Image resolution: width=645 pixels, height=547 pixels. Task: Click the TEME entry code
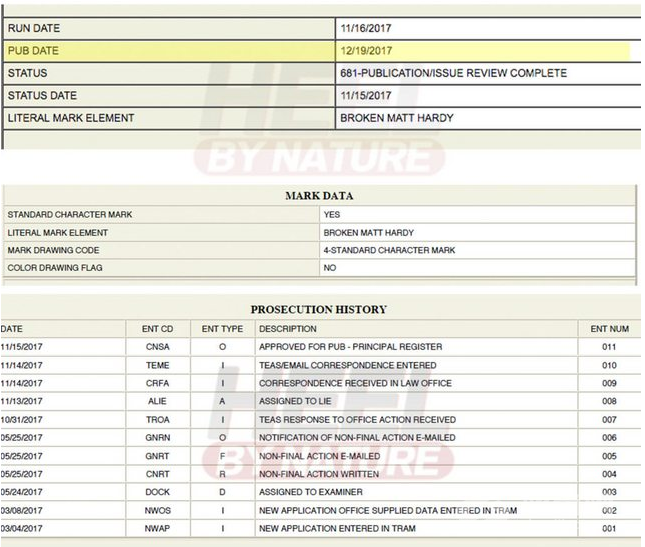coord(158,365)
